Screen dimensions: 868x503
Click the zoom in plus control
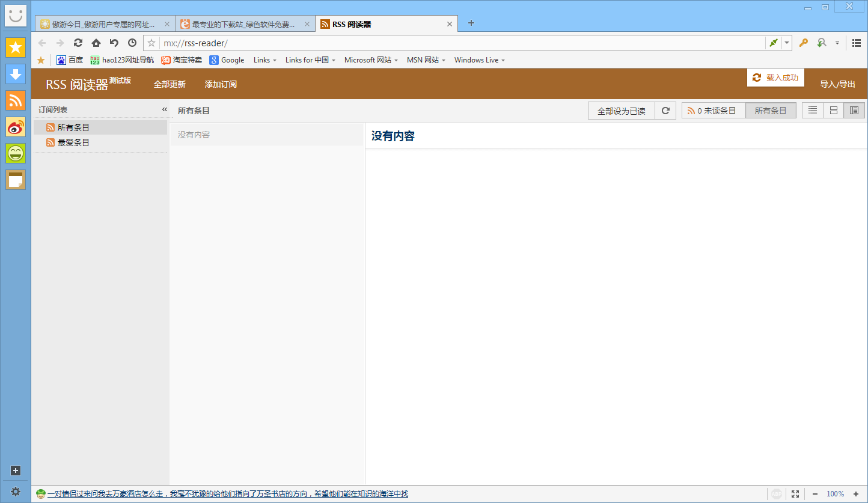pyautogui.click(x=856, y=494)
